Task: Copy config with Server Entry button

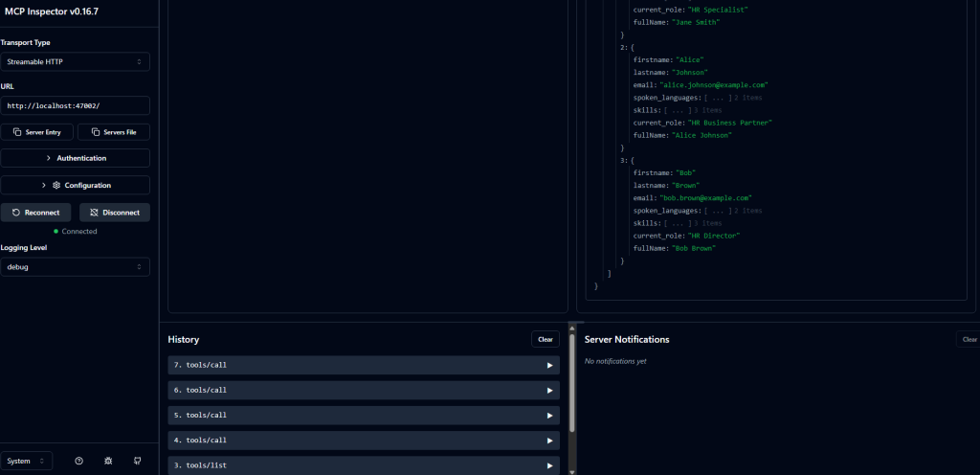Action: pyautogui.click(x=36, y=132)
